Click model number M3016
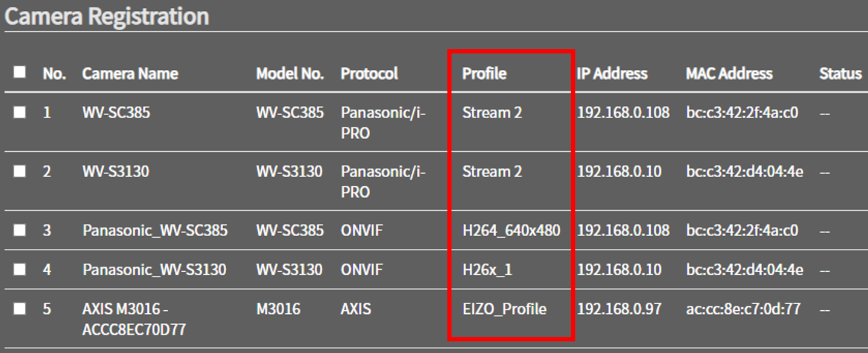 pos(278,309)
